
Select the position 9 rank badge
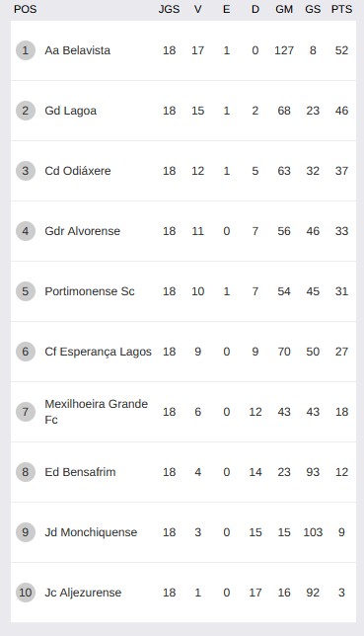click(26, 532)
